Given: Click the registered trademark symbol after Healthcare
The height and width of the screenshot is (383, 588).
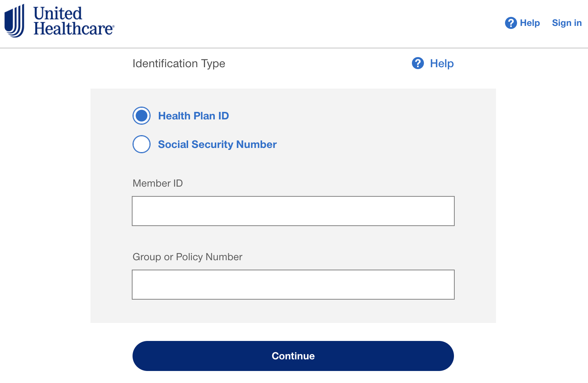Looking at the screenshot, I should coord(113,26).
